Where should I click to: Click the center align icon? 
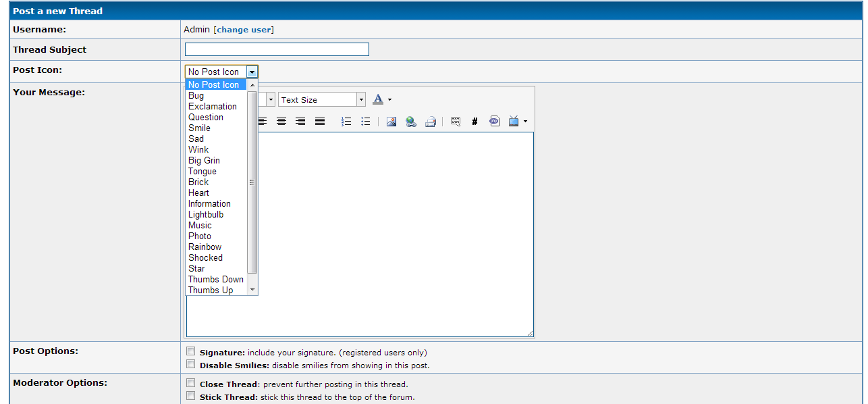click(281, 122)
